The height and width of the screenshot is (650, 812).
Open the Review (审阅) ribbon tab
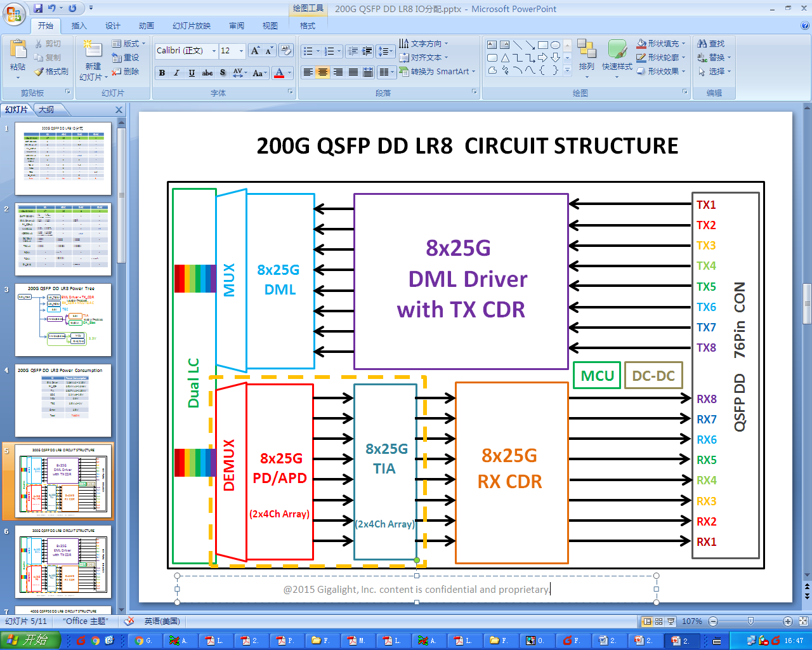[237, 26]
